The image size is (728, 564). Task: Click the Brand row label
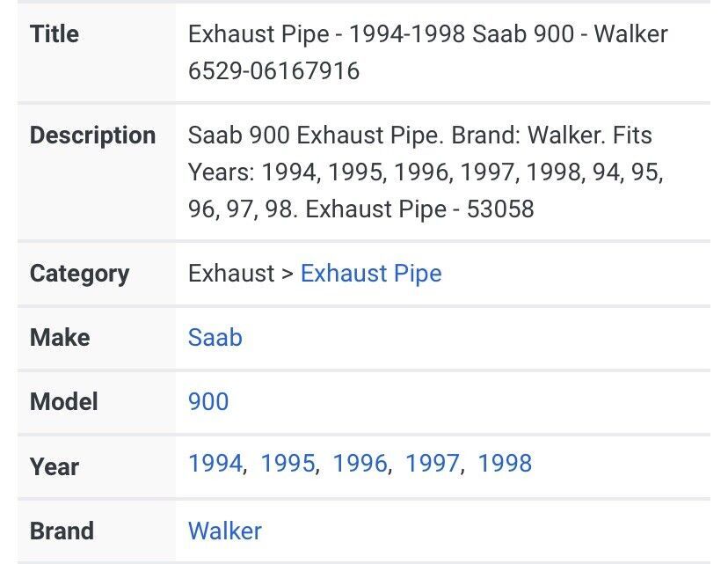tap(62, 531)
